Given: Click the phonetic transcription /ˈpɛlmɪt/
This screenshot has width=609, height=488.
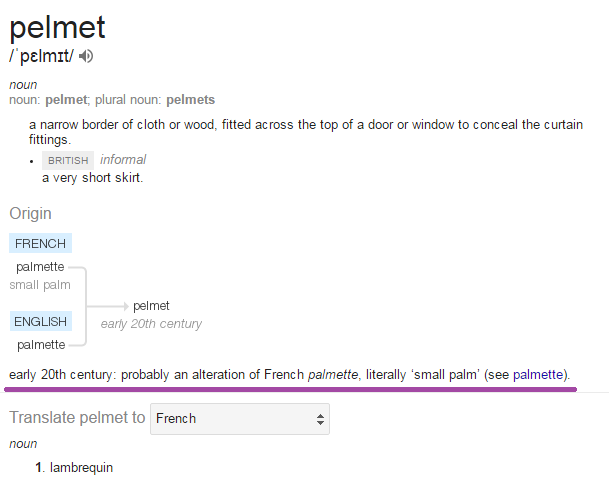Looking at the screenshot, I should point(41,56).
